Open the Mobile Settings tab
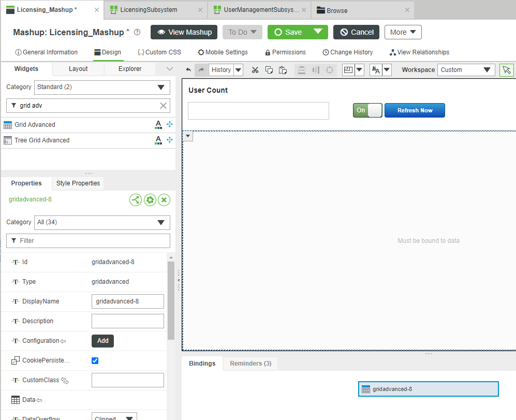Image resolution: width=516 pixels, height=420 pixels. [223, 52]
